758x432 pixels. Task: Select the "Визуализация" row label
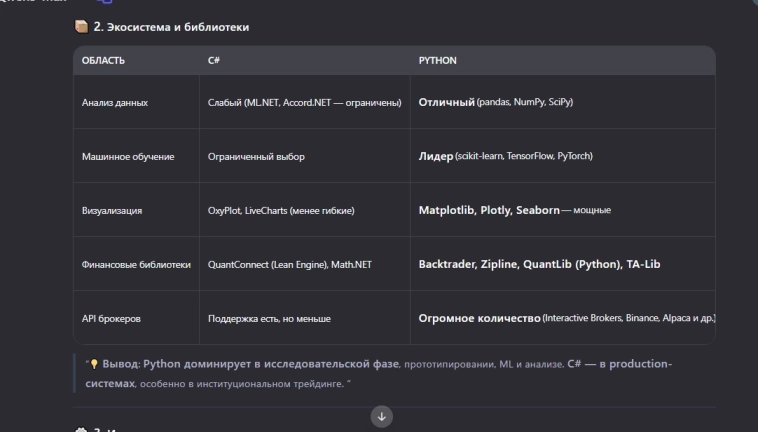[112, 211]
